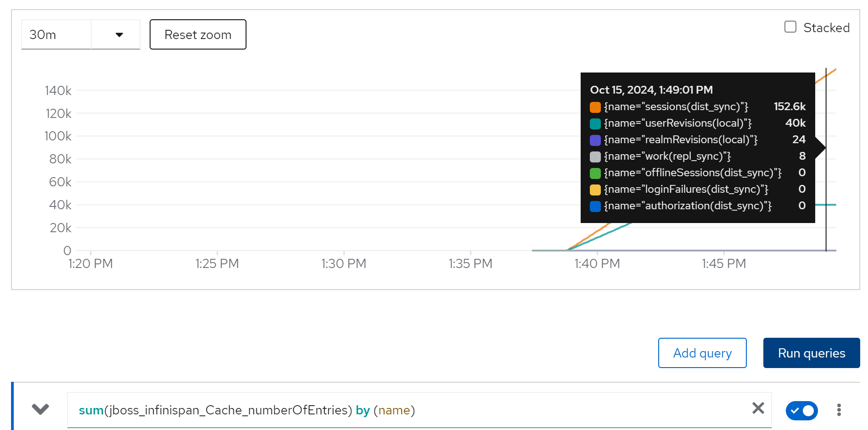868x430 pixels.
Task: Click the yellow loginFailures(dist_sync) swatch
Action: [595, 190]
